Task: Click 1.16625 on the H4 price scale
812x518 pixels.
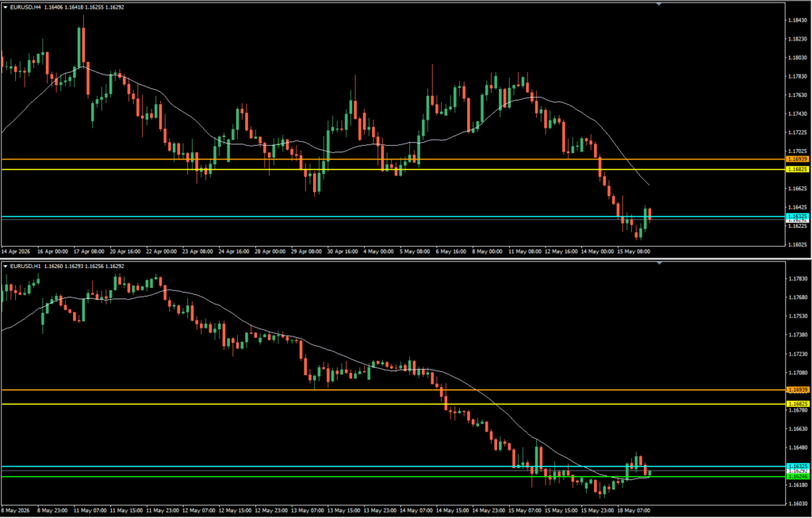Action: [x=799, y=189]
